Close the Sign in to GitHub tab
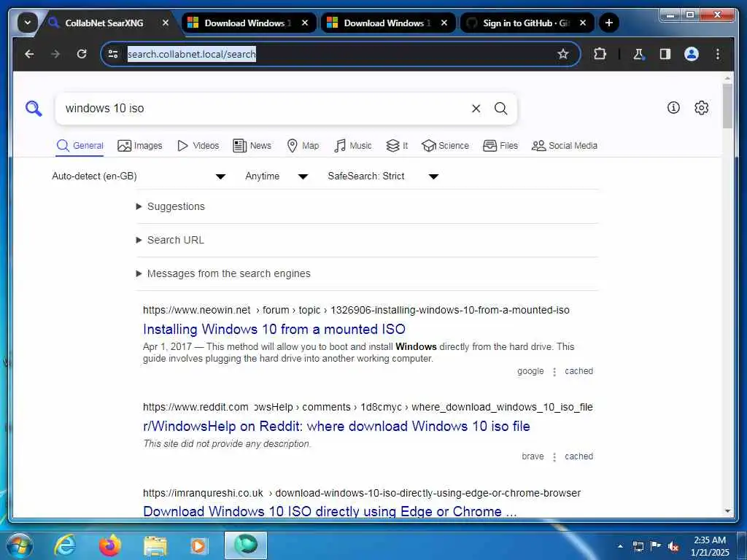The image size is (747, 560). pos(583,23)
